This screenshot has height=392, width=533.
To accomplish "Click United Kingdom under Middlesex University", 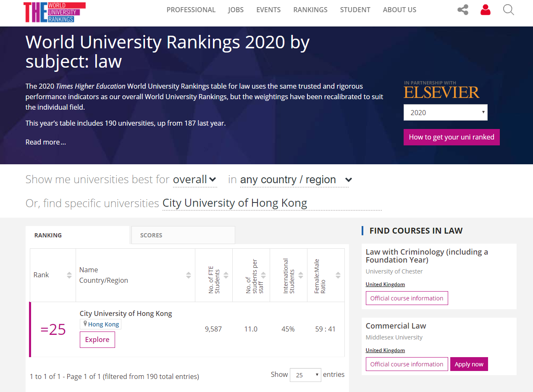I will tap(385, 350).
